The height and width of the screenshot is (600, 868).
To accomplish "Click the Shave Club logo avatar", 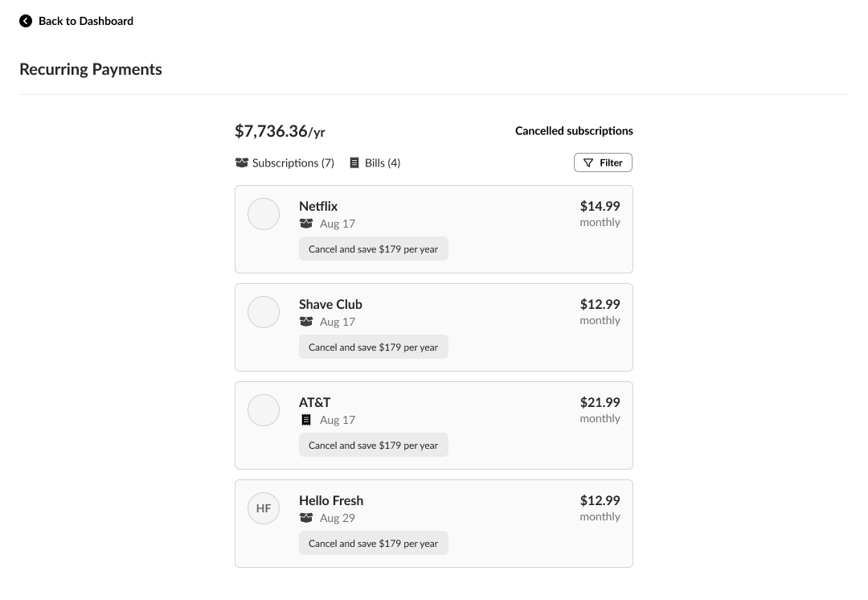I will point(264,312).
